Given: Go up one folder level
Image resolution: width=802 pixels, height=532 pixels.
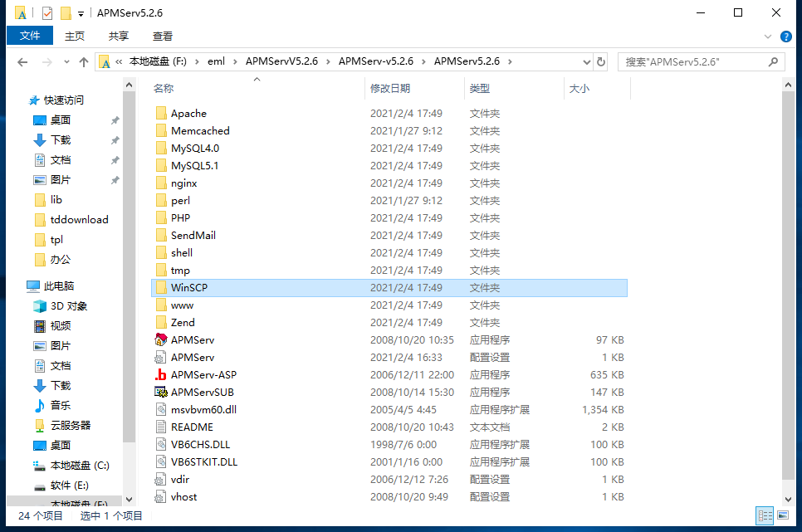Looking at the screenshot, I should pos(84,62).
